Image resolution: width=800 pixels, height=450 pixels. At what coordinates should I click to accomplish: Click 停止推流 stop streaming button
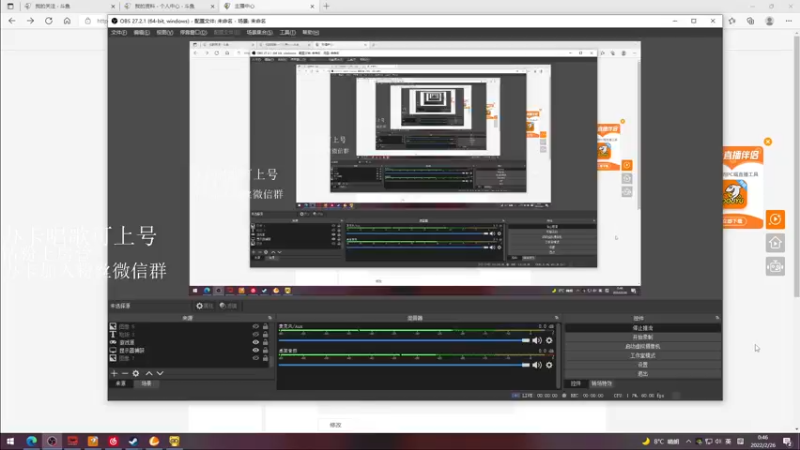pos(642,328)
